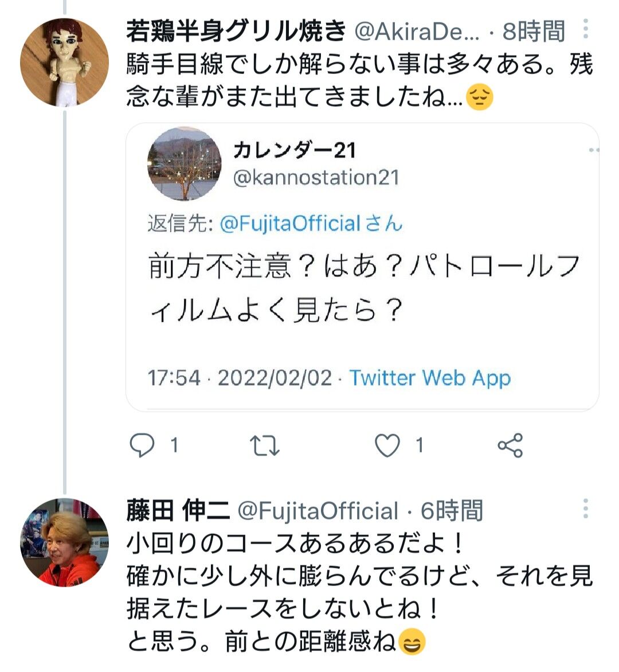Open 藤田 伸二 profile picture

[x=64, y=542]
